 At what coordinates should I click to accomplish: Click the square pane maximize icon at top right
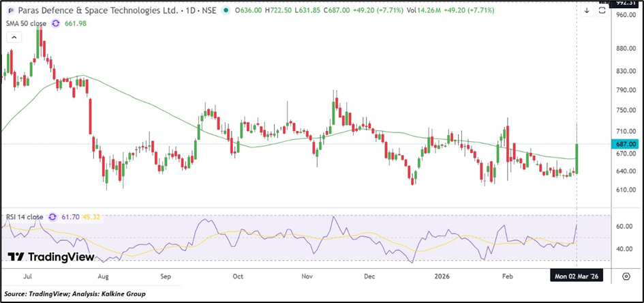tap(602, 11)
